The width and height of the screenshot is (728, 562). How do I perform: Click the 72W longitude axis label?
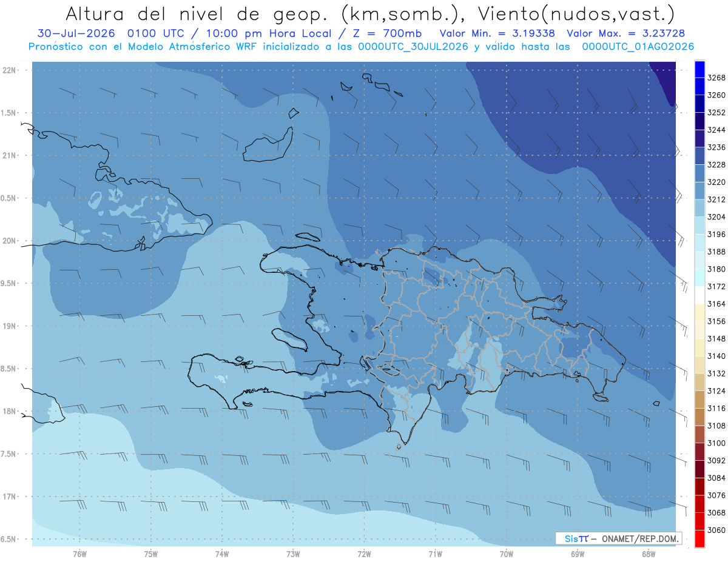click(365, 554)
